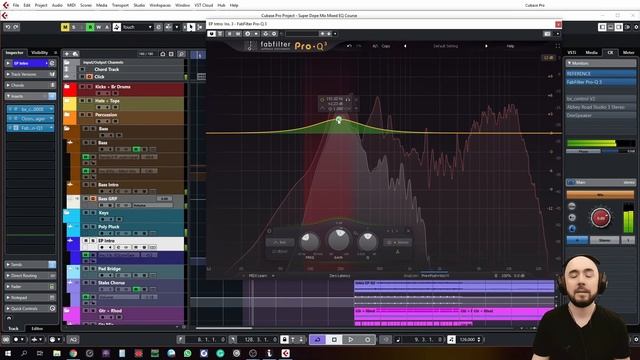The width and height of the screenshot is (640, 360).
Task: Click the Kicks + Br Drums folder icon
Action: [67, 87]
